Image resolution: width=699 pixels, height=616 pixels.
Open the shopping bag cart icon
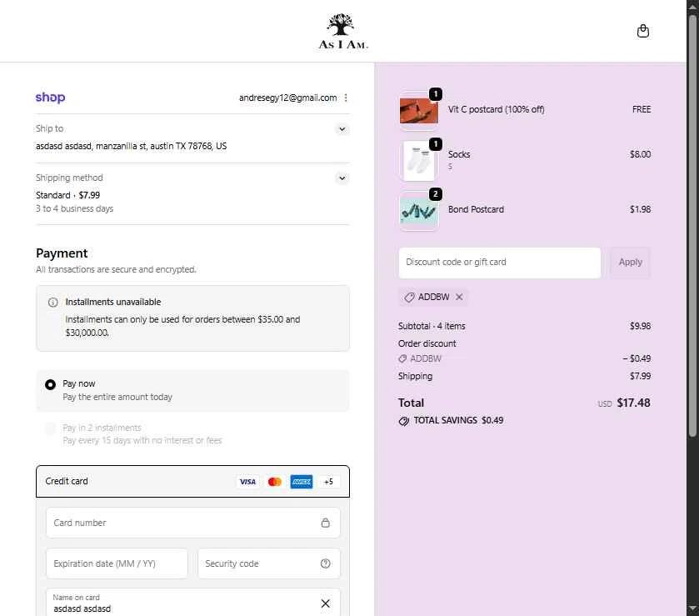point(643,31)
